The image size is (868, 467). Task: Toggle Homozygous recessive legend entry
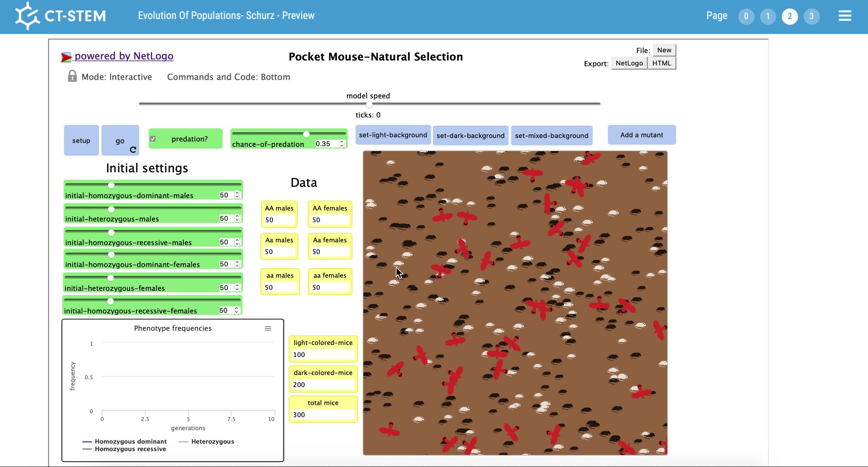[124, 449]
